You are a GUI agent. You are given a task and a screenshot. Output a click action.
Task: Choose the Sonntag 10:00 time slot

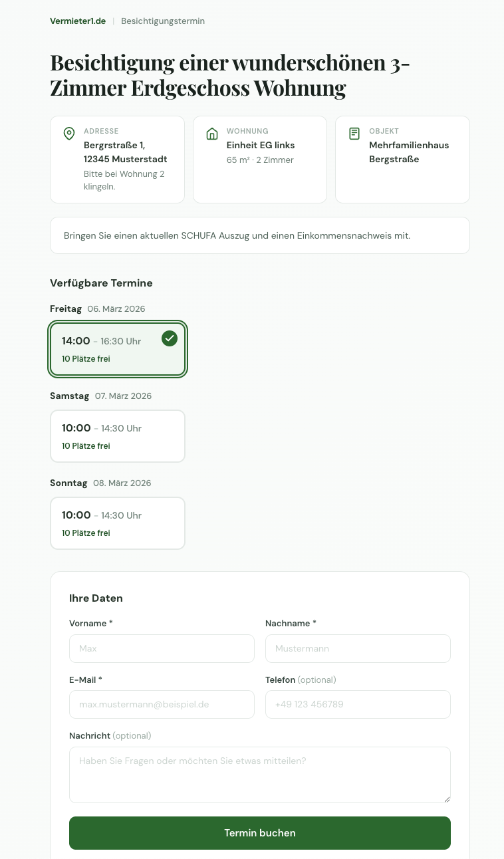117,523
